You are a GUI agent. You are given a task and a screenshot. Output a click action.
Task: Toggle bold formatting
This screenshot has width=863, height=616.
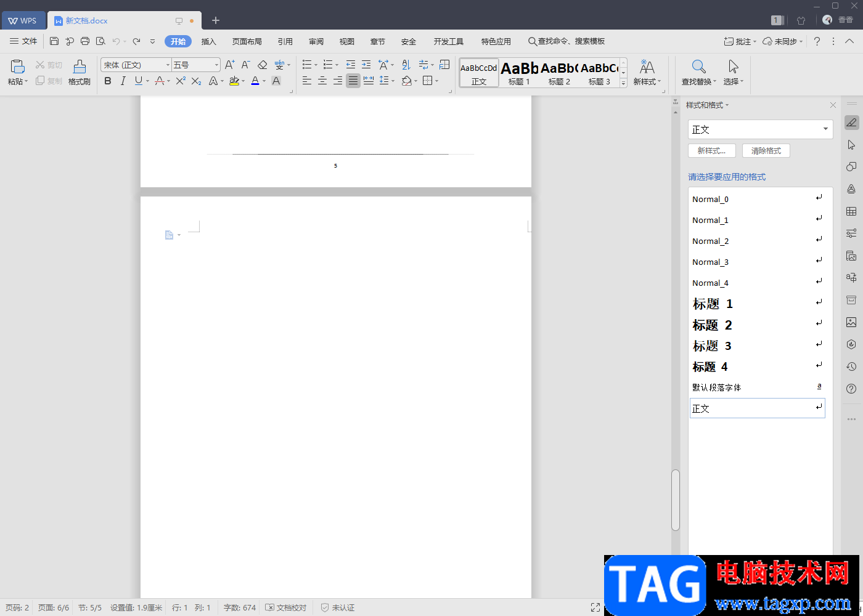pyautogui.click(x=108, y=81)
